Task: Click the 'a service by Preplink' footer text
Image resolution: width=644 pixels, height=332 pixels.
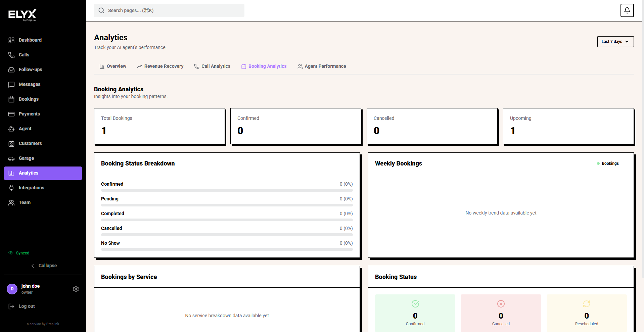Action: tap(43, 324)
